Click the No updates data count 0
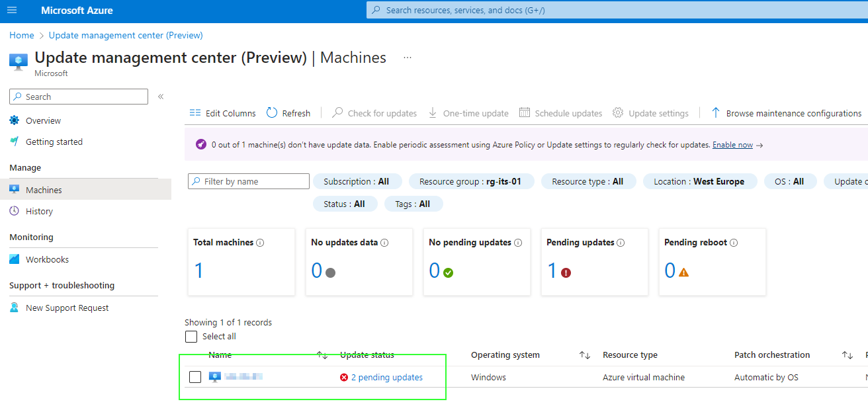This screenshot has width=868, height=420. pyautogui.click(x=317, y=270)
